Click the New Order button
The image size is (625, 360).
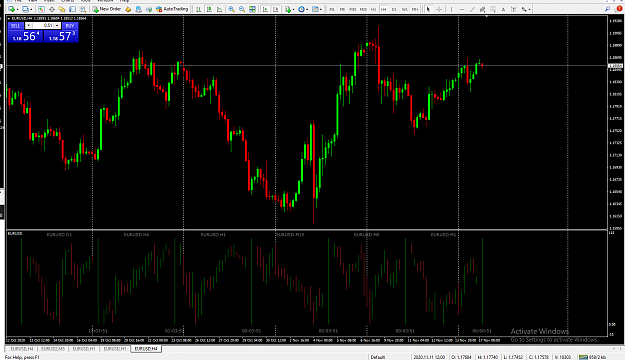(107, 9)
